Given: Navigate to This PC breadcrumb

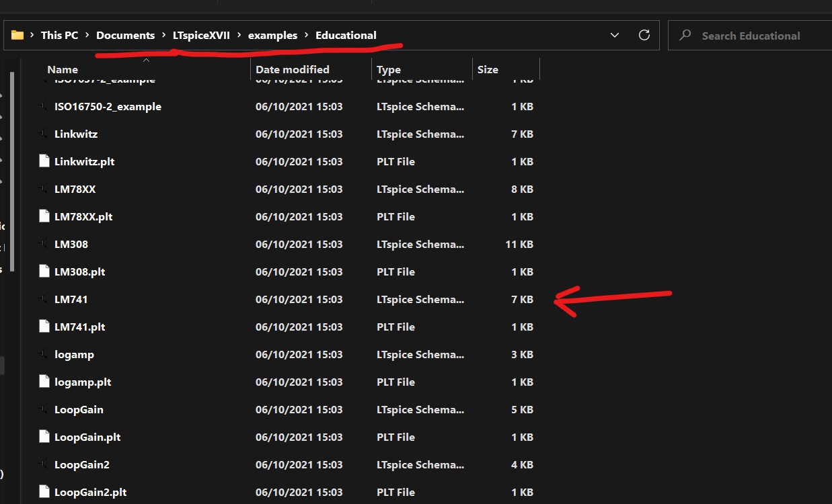Looking at the screenshot, I should tap(60, 36).
